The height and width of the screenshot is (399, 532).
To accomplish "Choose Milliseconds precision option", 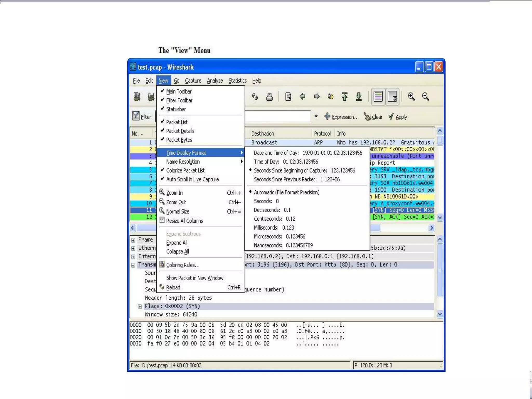I will click(x=274, y=228).
